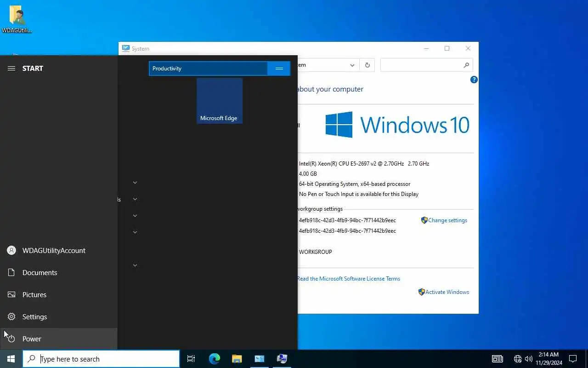Image resolution: width=588 pixels, height=368 pixels.
Task: Click the blue help question mark icon
Action: point(474,80)
